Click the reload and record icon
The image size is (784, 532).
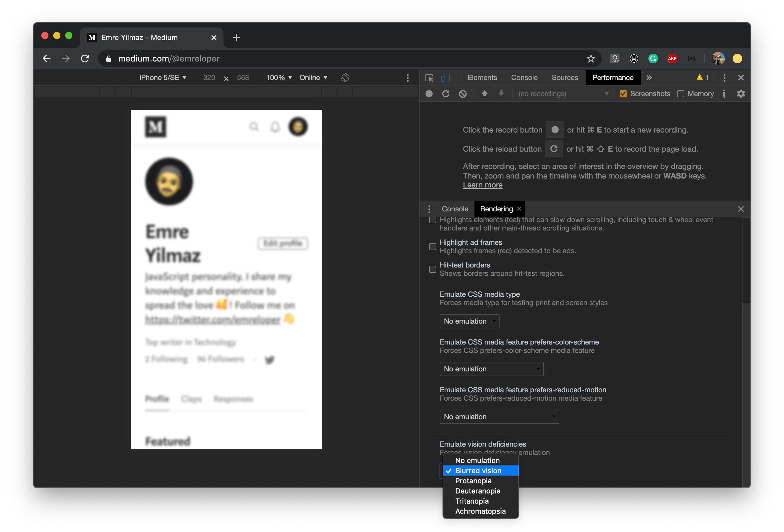coord(446,94)
